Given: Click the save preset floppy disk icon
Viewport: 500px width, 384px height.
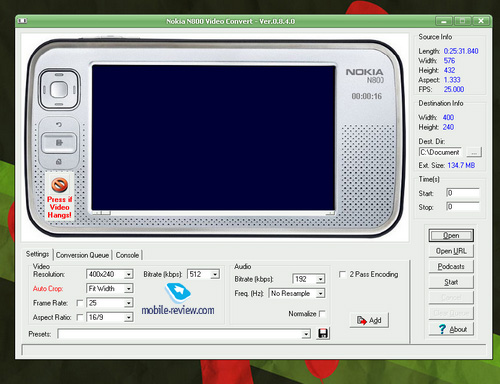Looking at the screenshot, I should [323, 333].
